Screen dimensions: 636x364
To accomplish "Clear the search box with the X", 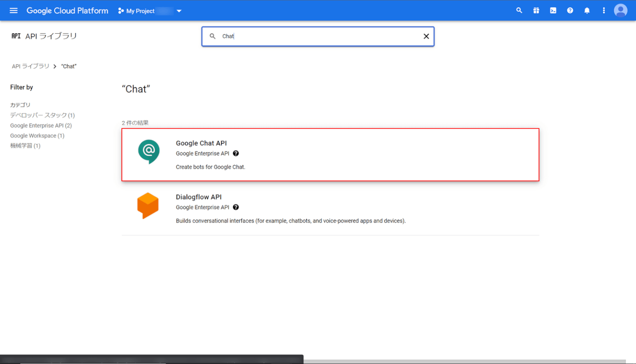I will (x=426, y=36).
